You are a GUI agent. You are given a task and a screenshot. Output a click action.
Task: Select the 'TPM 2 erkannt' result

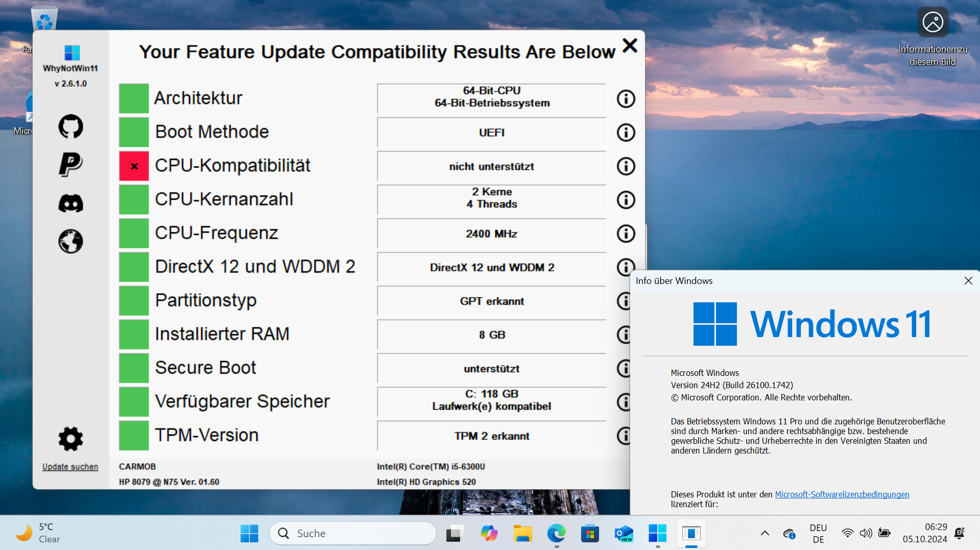(x=491, y=436)
